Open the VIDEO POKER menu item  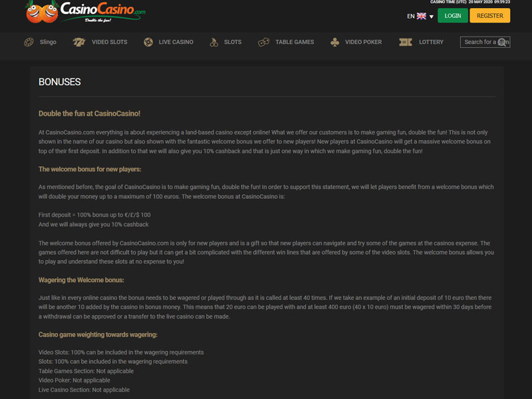363,42
